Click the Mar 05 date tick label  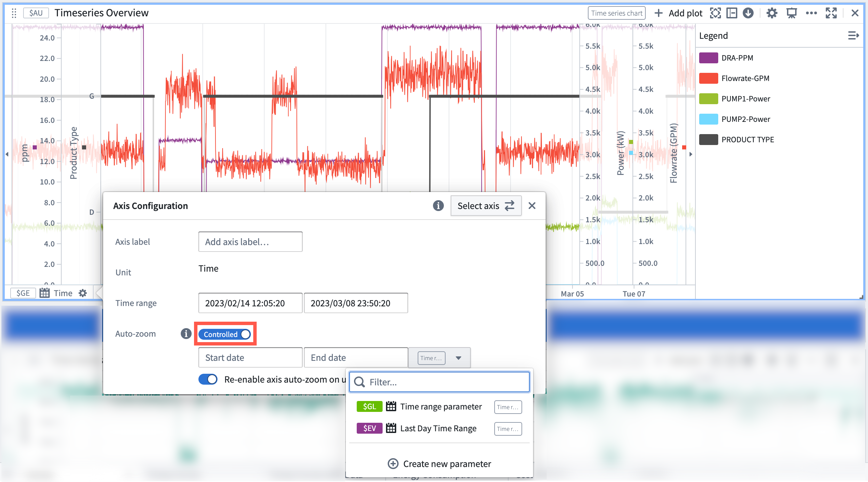[x=572, y=294]
